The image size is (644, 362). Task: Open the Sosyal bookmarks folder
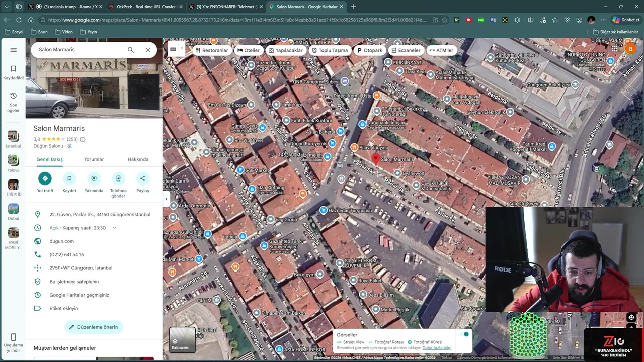coord(14,32)
